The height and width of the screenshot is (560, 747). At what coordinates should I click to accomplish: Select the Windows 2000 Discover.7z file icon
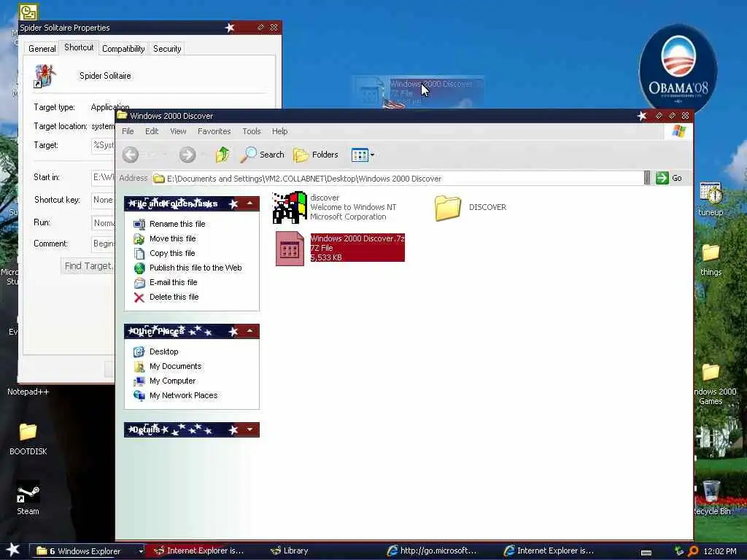290,248
